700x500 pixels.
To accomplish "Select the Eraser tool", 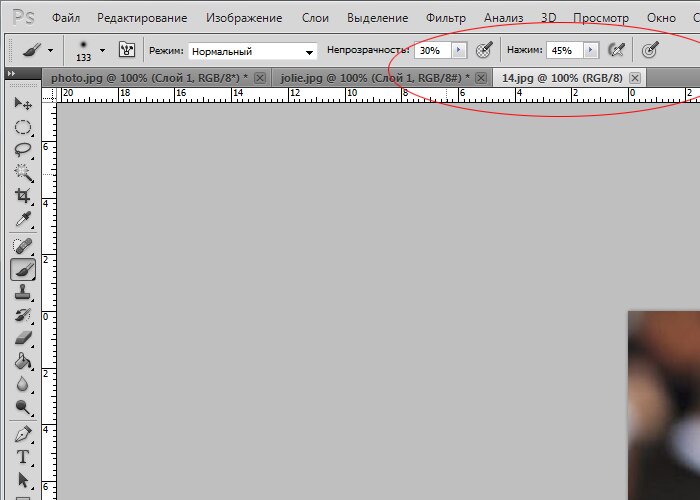I will [x=23, y=338].
